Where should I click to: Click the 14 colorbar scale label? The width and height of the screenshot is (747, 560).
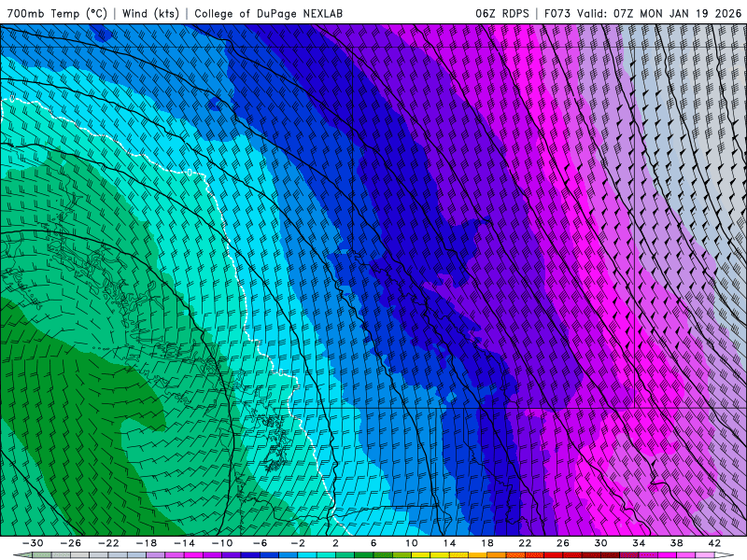coord(449,543)
